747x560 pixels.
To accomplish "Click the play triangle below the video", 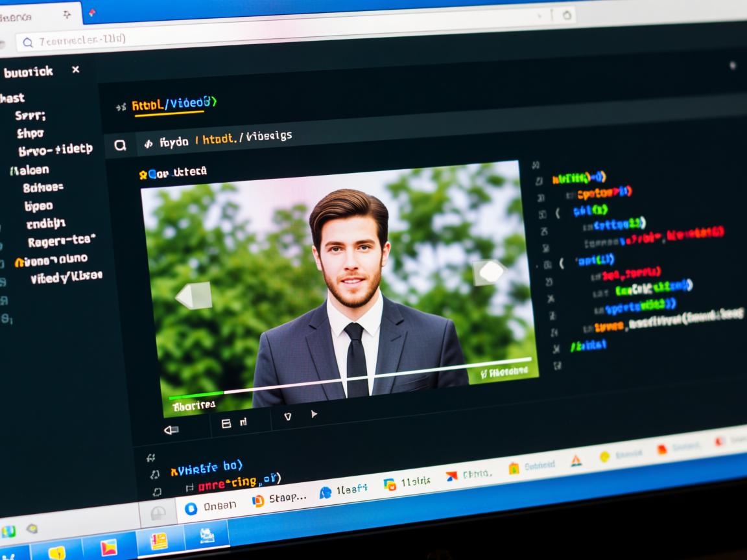I will click(x=314, y=414).
